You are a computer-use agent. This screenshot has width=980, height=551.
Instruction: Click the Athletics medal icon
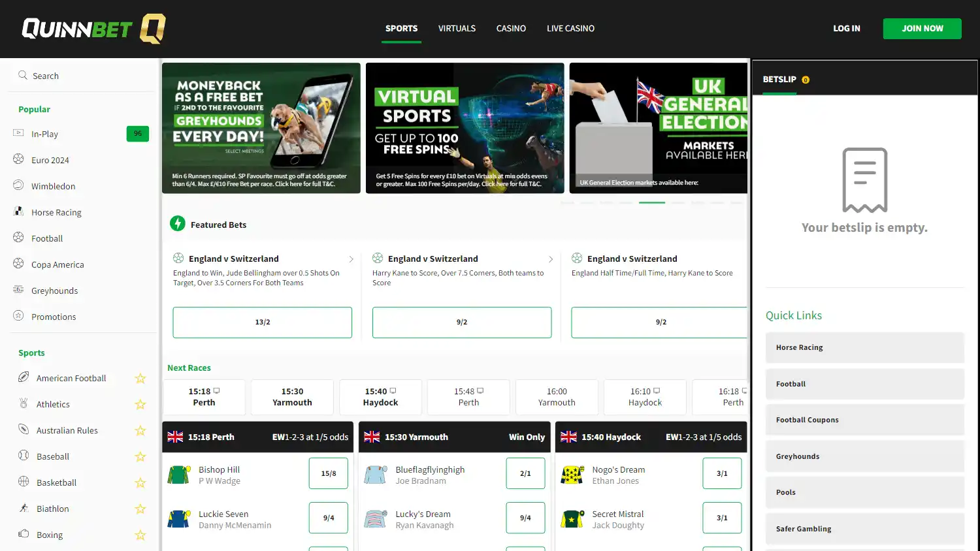coord(24,403)
